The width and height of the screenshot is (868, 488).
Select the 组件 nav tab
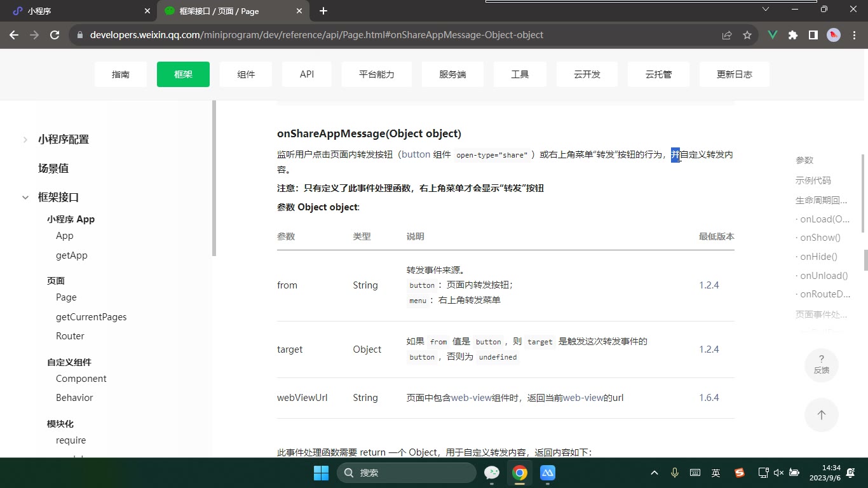[x=246, y=74]
